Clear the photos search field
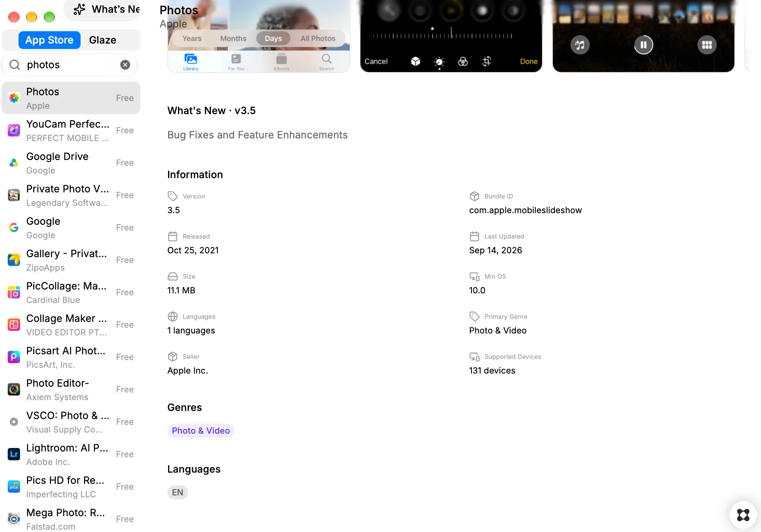Image resolution: width=761 pixels, height=532 pixels. click(125, 65)
